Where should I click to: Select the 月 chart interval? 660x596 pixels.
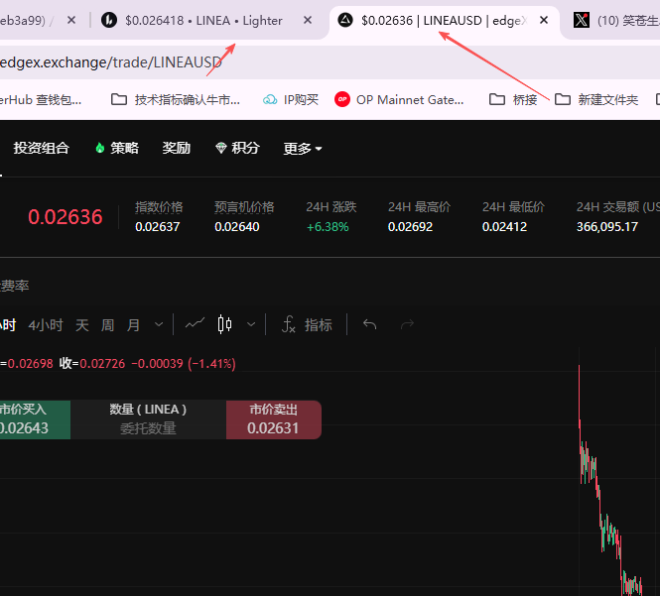(133, 325)
